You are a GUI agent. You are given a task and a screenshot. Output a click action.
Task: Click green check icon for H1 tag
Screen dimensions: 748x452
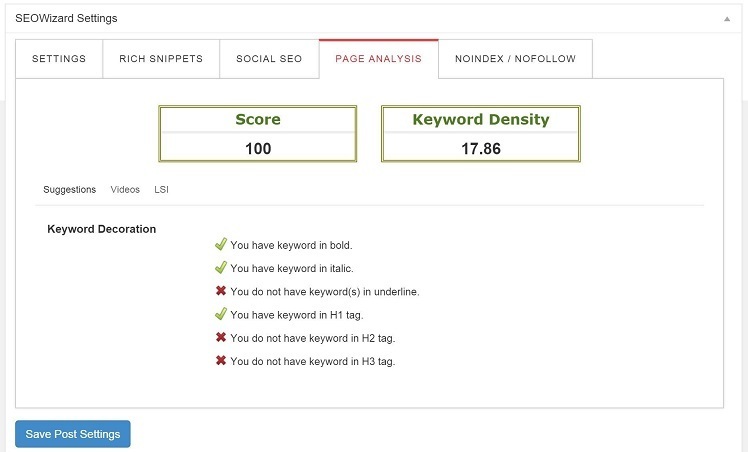click(220, 314)
